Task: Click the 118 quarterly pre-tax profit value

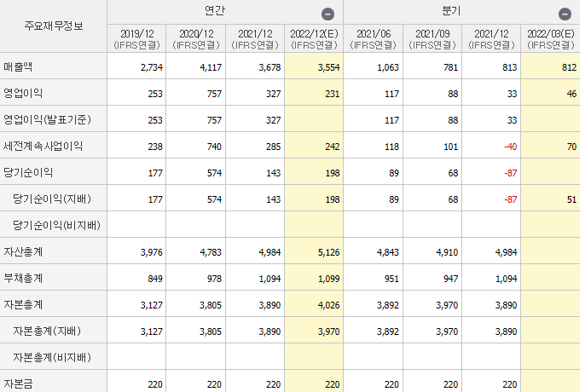Action: (391, 147)
